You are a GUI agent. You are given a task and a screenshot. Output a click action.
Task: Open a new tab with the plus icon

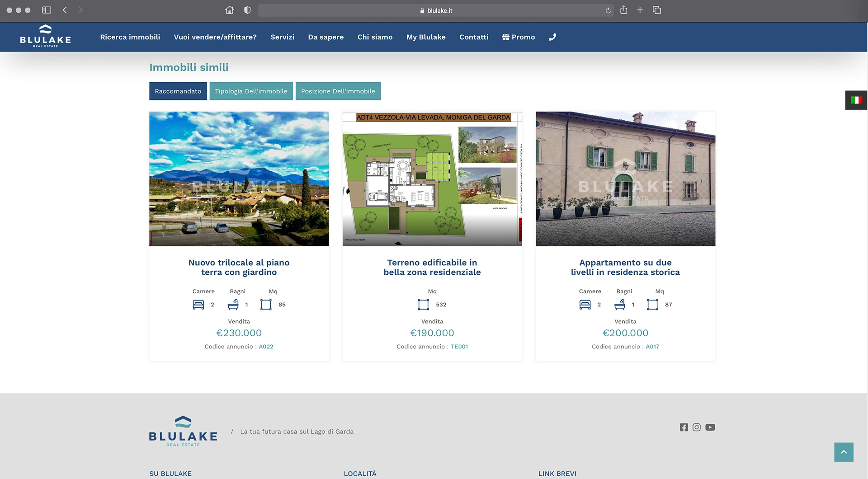click(x=640, y=10)
